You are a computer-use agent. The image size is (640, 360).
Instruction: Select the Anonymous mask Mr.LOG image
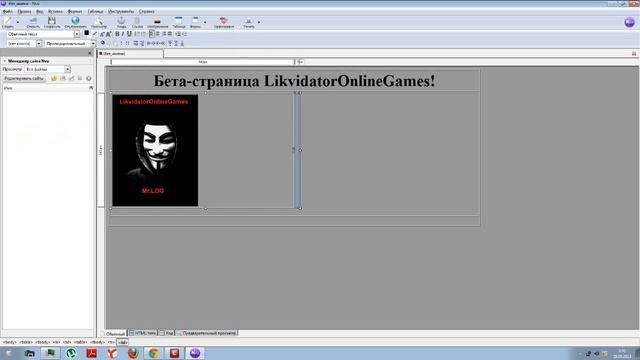pos(155,150)
